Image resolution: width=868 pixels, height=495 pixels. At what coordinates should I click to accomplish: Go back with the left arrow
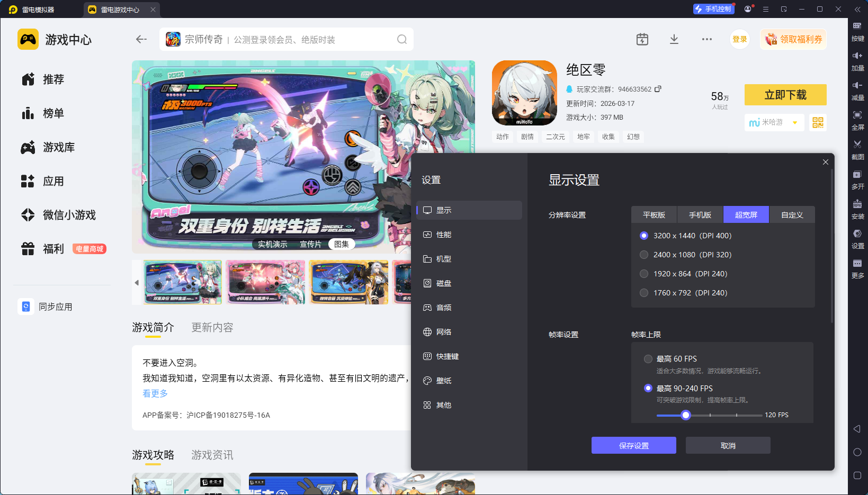click(141, 39)
